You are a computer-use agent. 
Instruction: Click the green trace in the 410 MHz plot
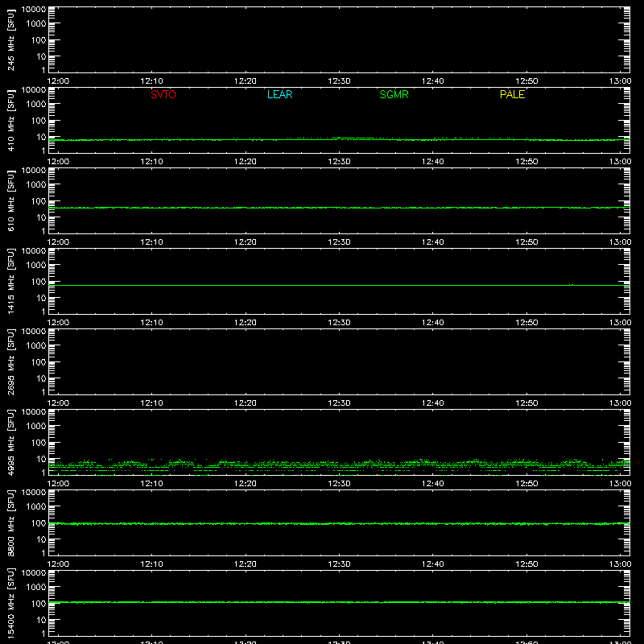click(x=339, y=140)
